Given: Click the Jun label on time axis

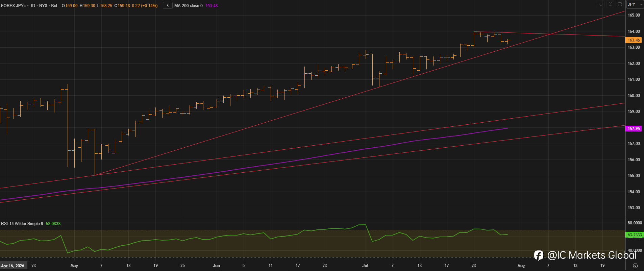Looking at the screenshot, I should point(217,266).
